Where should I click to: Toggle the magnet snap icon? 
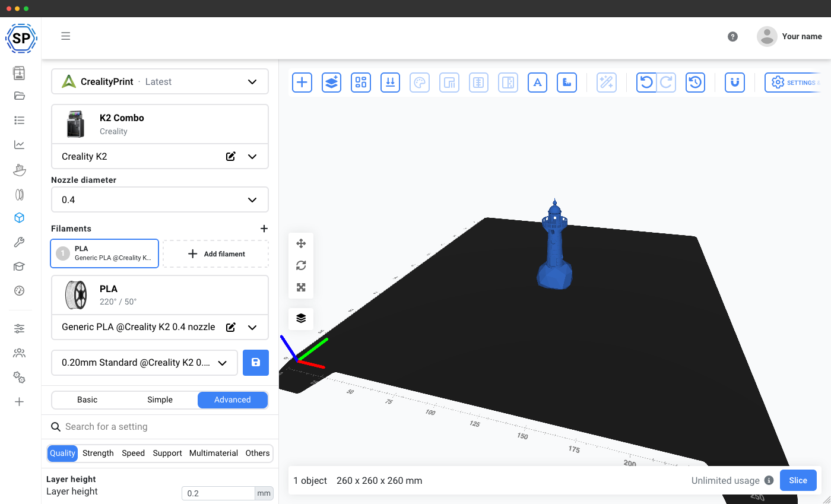(x=735, y=83)
